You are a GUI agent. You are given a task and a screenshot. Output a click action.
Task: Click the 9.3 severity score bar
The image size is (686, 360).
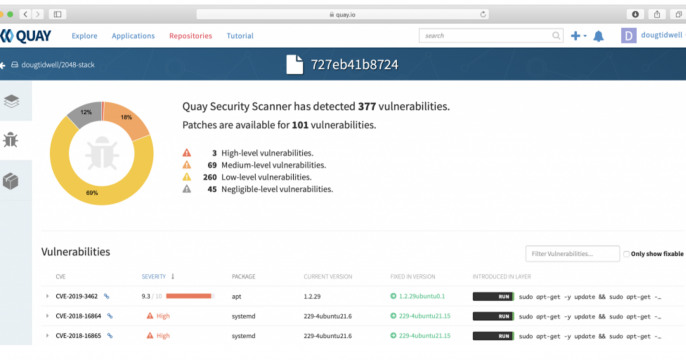(189, 296)
